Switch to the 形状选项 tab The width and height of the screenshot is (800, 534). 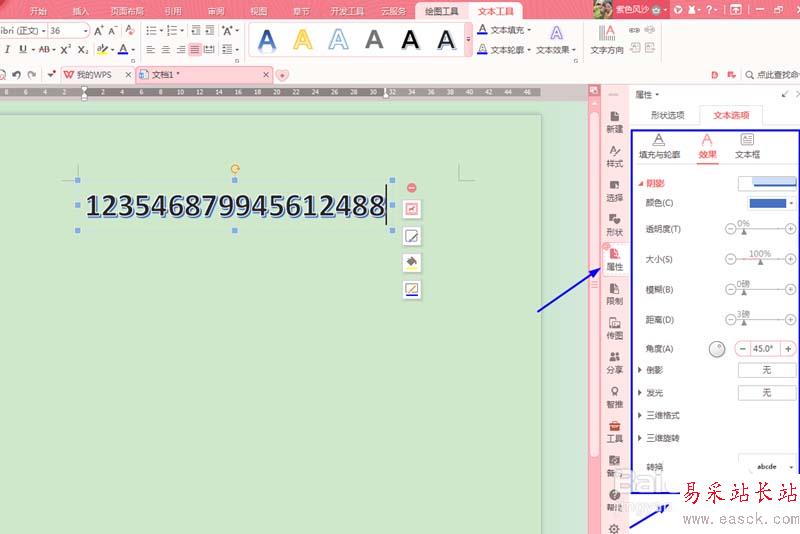[x=667, y=115]
